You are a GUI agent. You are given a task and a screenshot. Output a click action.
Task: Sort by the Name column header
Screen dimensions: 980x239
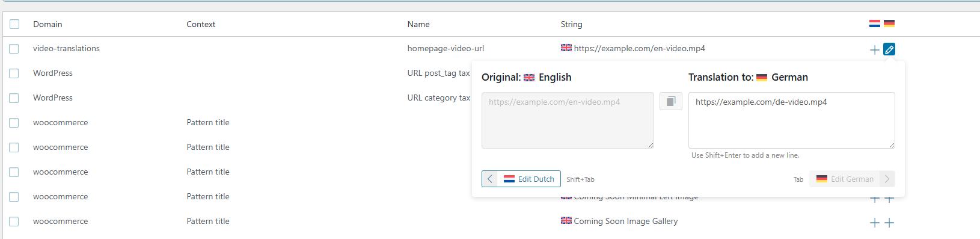[418, 24]
